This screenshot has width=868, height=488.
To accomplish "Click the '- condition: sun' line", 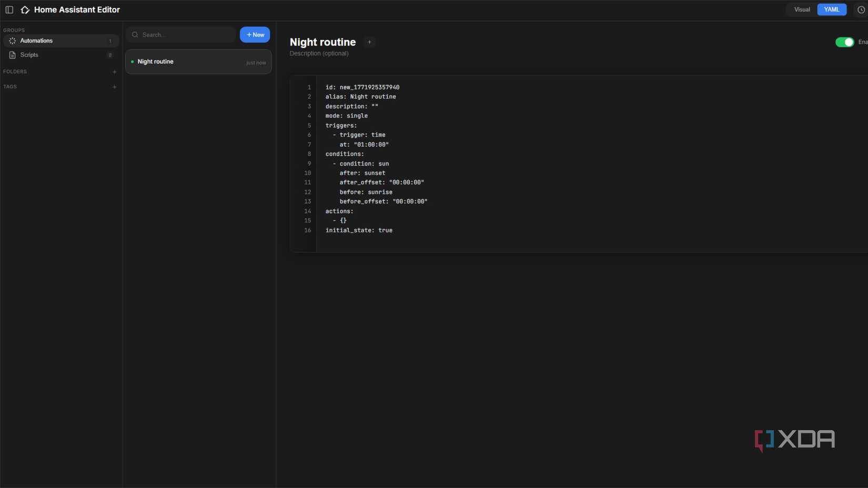I will (360, 164).
